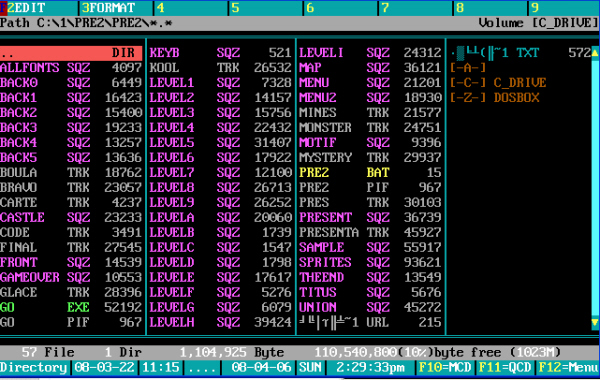This screenshot has width=600, height=380.
Task: Select the ALLFONTS SQZ file
Action: tap(71, 68)
